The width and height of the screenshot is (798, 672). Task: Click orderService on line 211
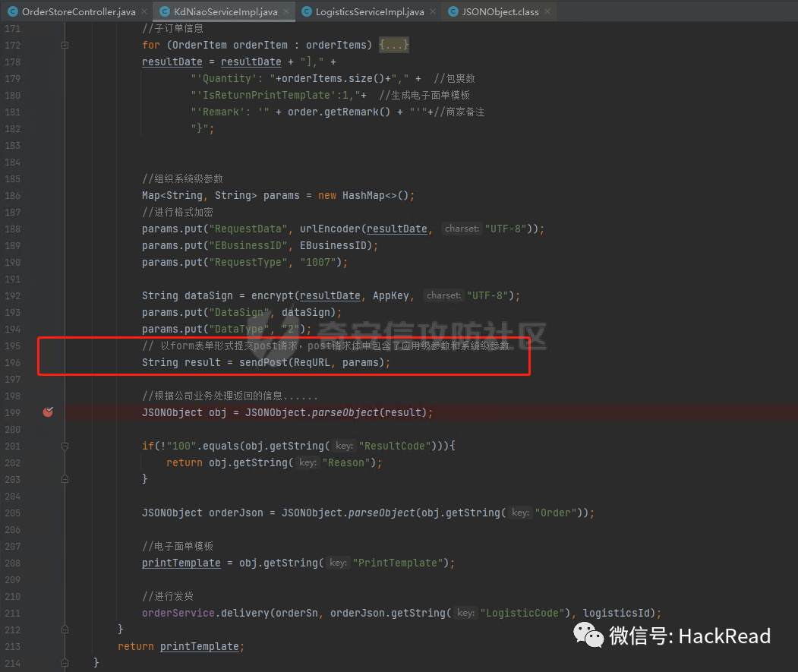(x=178, y=613)
